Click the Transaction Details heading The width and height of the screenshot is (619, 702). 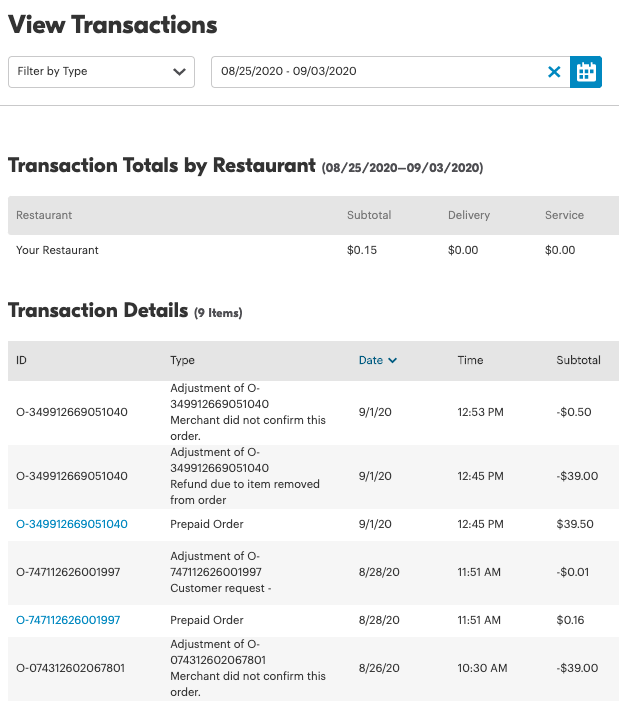98,310
